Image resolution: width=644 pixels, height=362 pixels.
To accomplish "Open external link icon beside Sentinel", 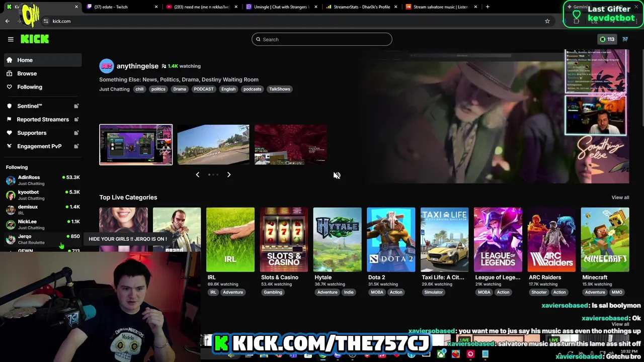I will [76, 106].
